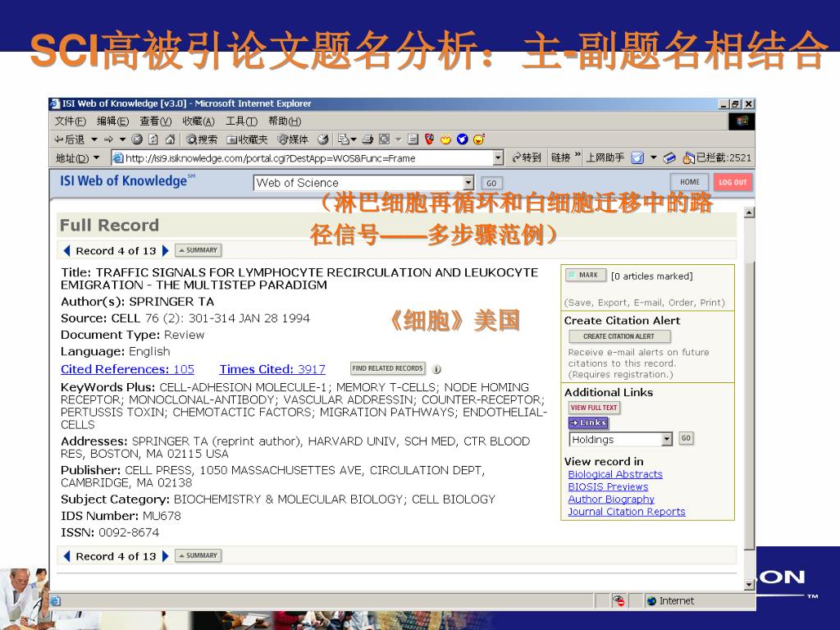This screenshot has width=840, height=630.
Task: Click the Stop loading icon
Action: tap(137, 139)
